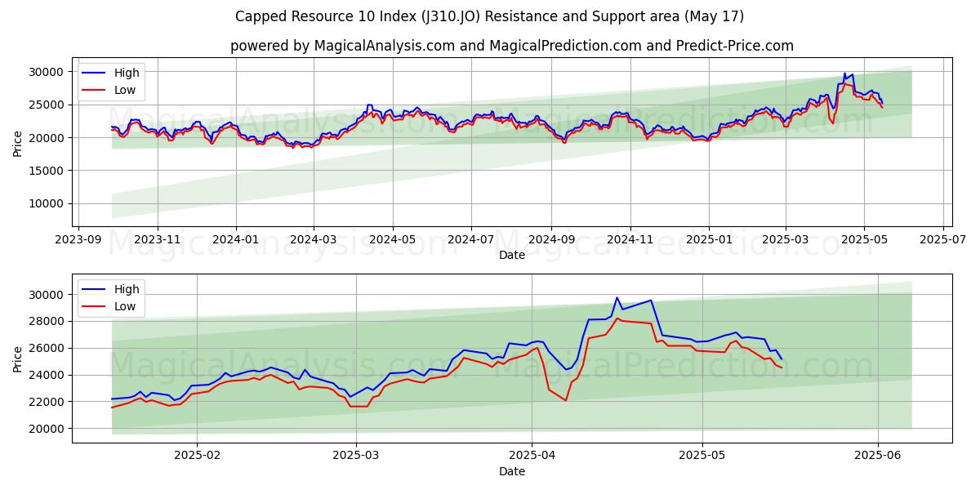Click 'High' legend label in top chart
Image resolution: width=980 pixels, height=490 pixels.
[x=127, y=73]
